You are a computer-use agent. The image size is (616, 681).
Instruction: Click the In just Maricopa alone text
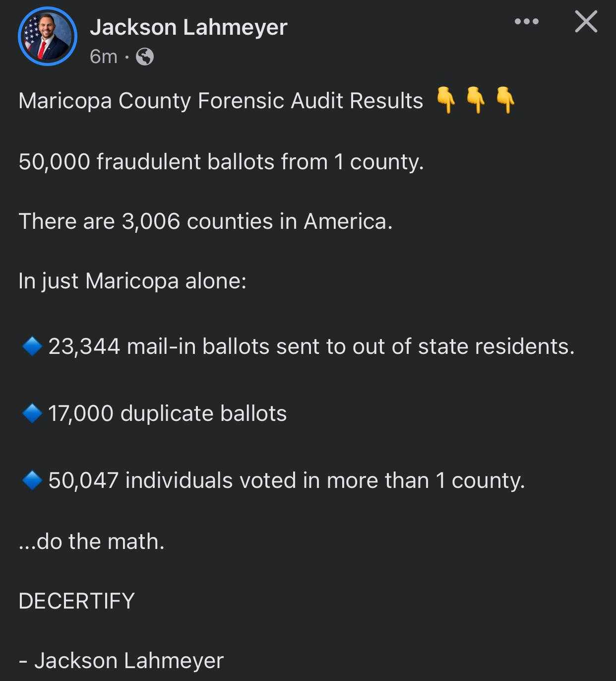pos(132,281)
